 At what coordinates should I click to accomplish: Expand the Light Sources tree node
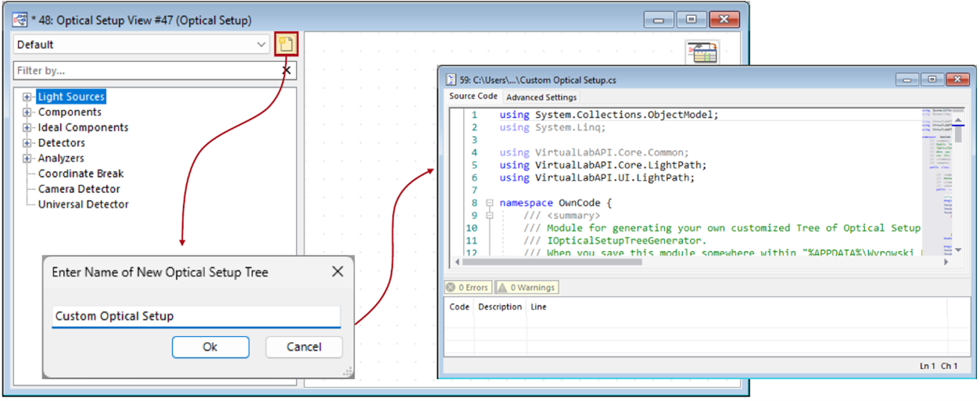27,97
